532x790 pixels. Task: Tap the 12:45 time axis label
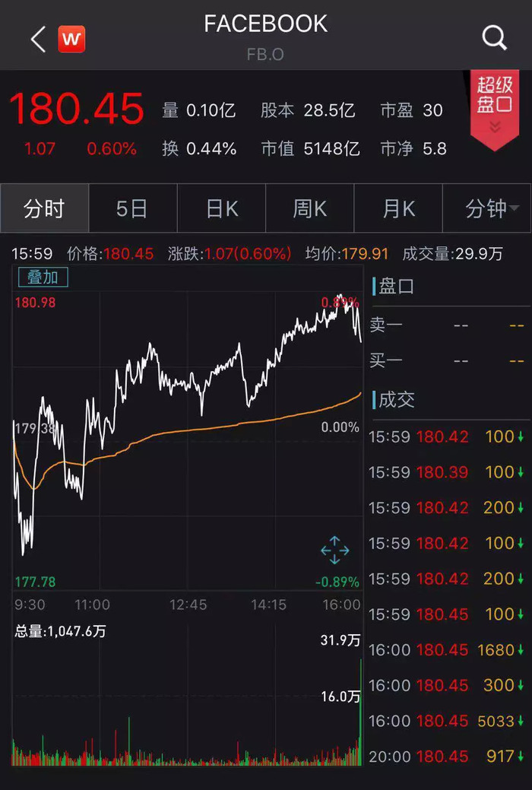[188, 604]
